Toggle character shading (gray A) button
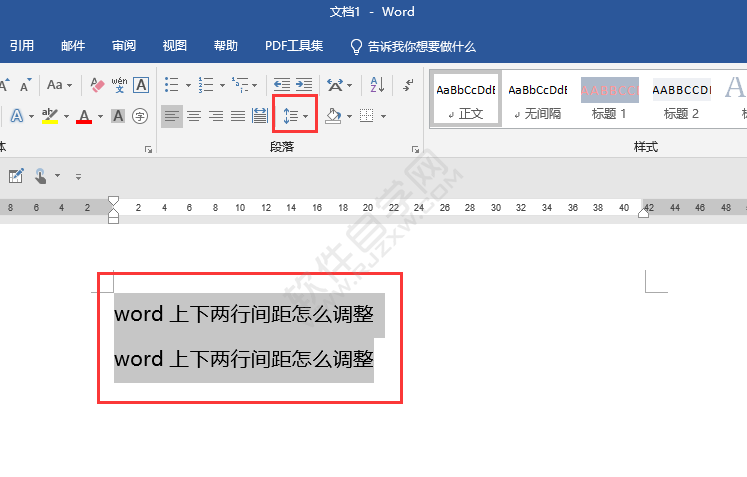Image resolution: width=747 pixels, height=477 pixels. click(118, 116)
